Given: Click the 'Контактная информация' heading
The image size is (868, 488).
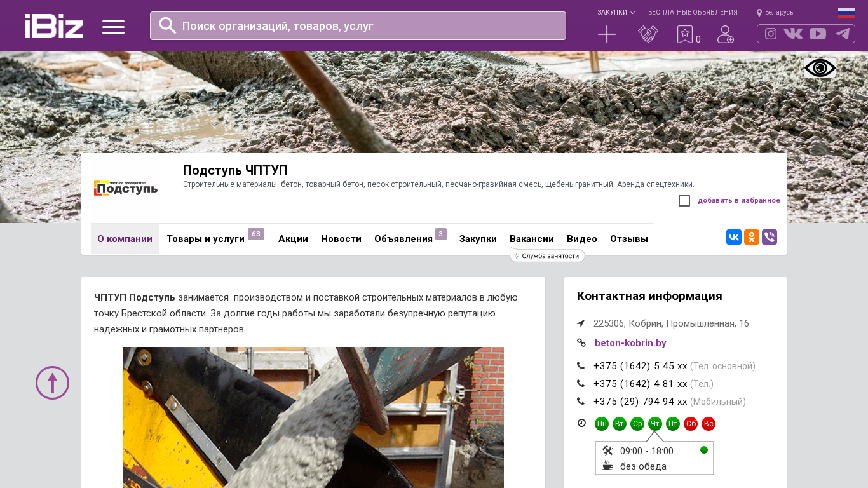Looking at the screenshot, I should [x=649, y=296].
